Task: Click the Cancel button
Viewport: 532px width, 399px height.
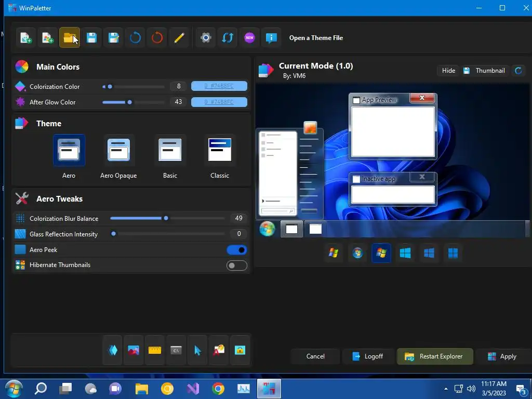Action: 315,356
